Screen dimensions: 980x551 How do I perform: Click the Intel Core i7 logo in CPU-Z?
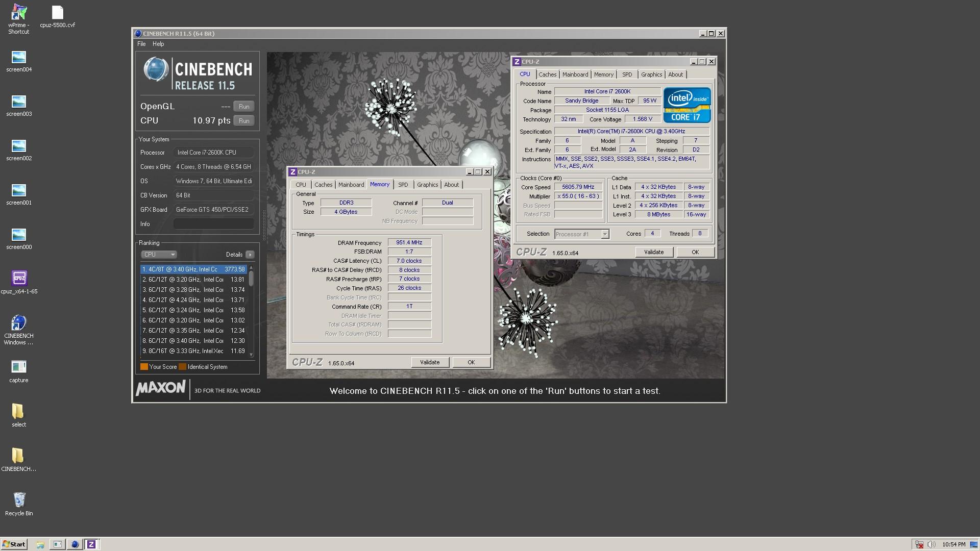[x=687, y=105]
